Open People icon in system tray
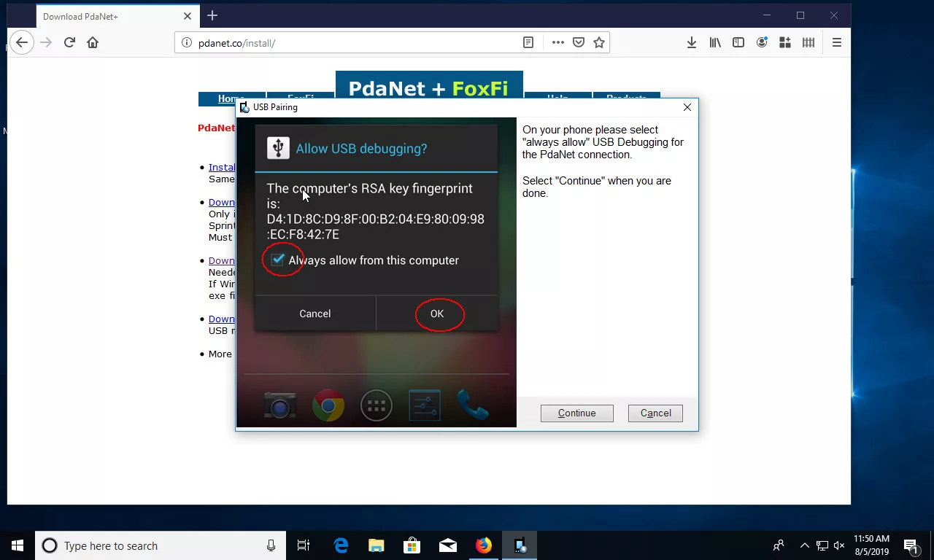 (x=779, y=545)
